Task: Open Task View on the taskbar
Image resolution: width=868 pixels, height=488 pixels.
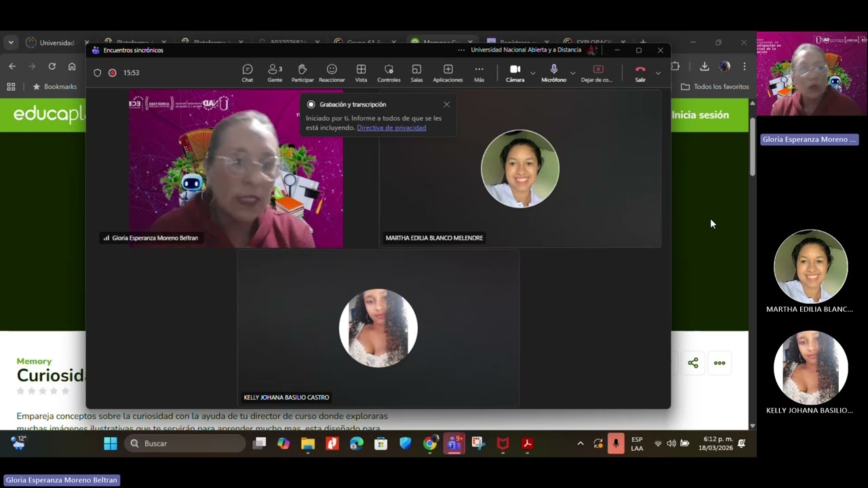Action: click(259, 443)
